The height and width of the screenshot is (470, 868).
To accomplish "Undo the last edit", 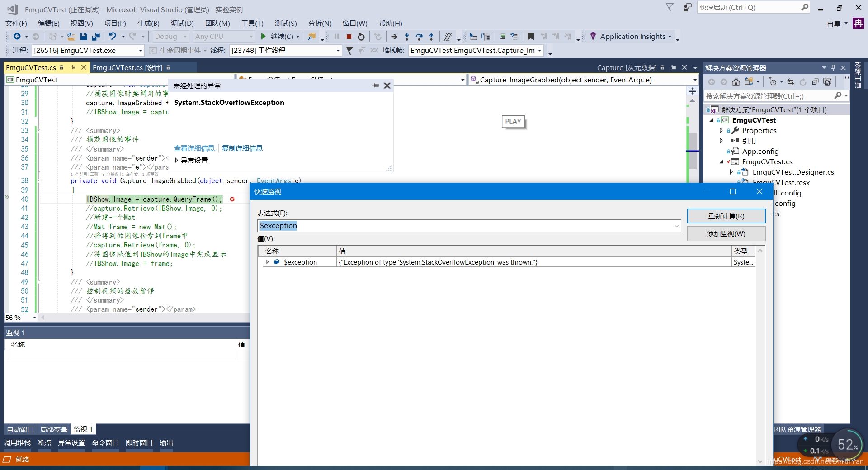I will coord(113,37).
